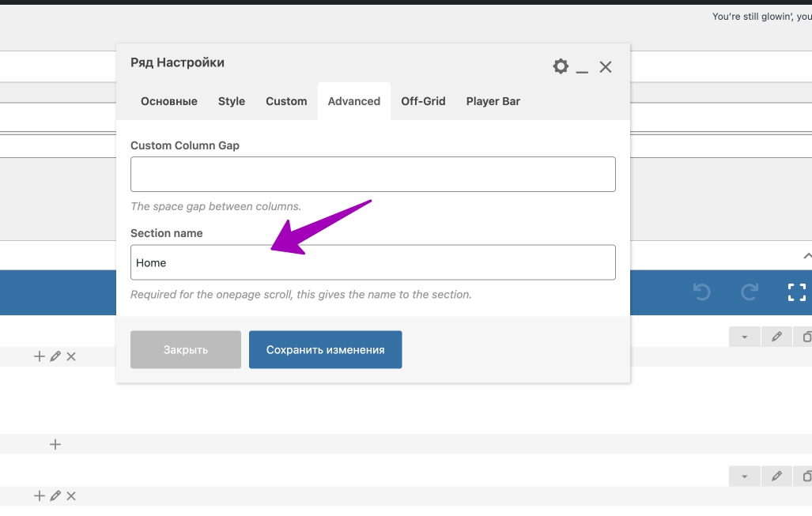The height and width of the screenshot is (516, 812).
Task: Click the Закрыть button
Action: (186, 349)
